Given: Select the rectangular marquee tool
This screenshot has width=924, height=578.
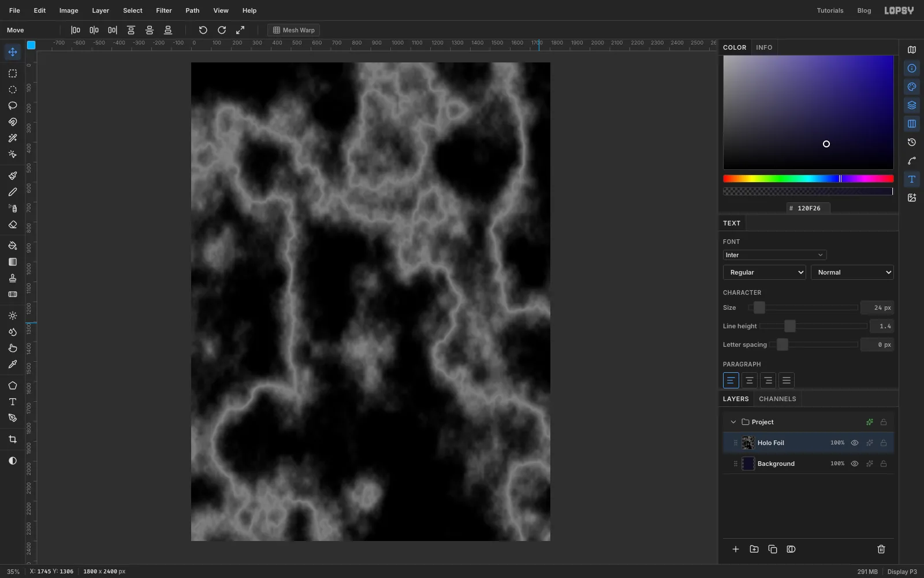Looking at the screenshot, I should pyautogui.click(x=13, y=73).
